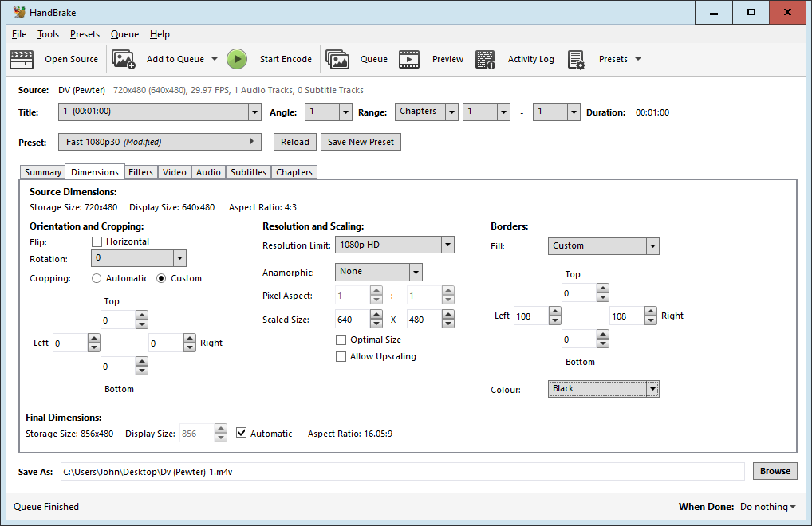Image resolution: width=812 pixels, height=526 pixels.
Task: Open the Activity Log icon
Action: tap(485, 60)
